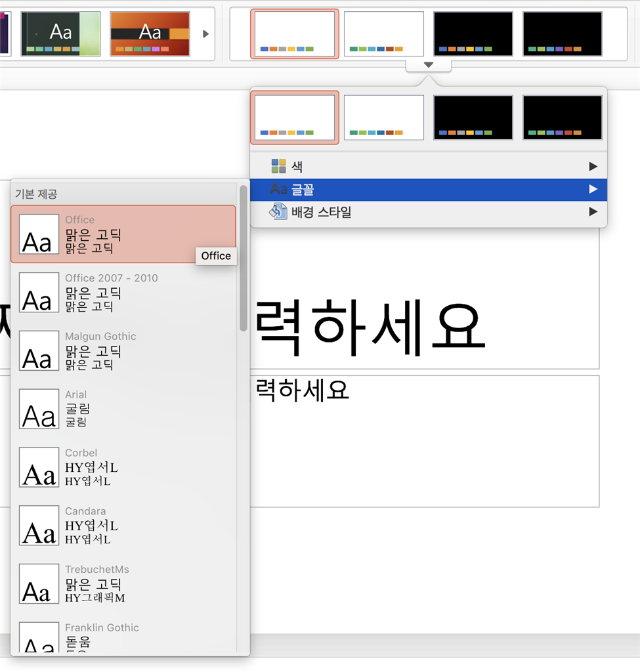Open the 글꼴 (Fonts) submenu
The image size is (640, 672).
coord(429,190)
